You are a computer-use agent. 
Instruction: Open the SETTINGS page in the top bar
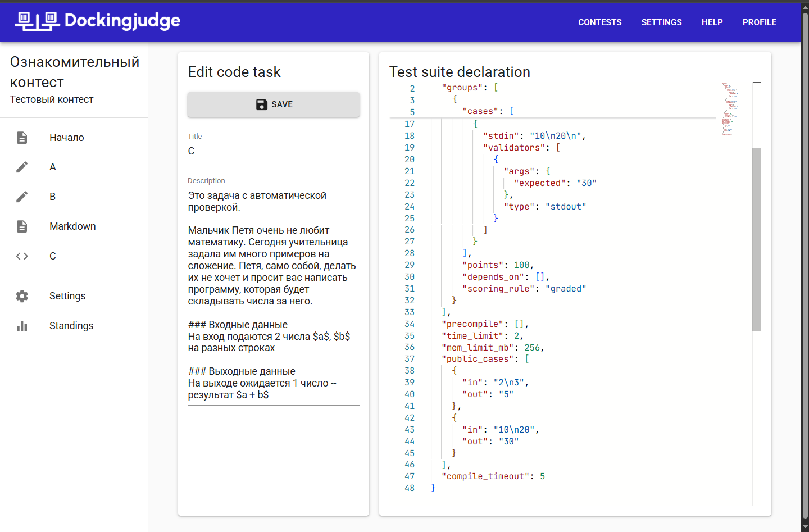(x=661, y=22)
